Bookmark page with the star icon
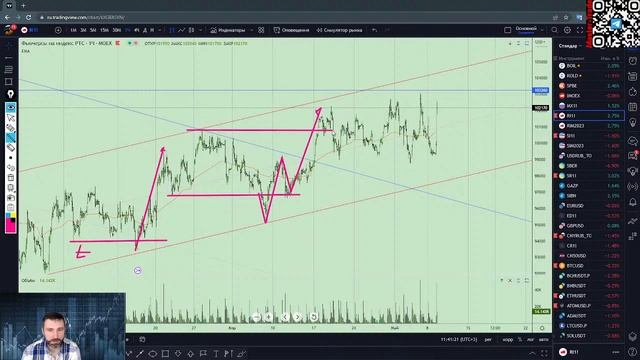Image resolution: width=640 pixels, height=360 pixels. pos(566,17)
